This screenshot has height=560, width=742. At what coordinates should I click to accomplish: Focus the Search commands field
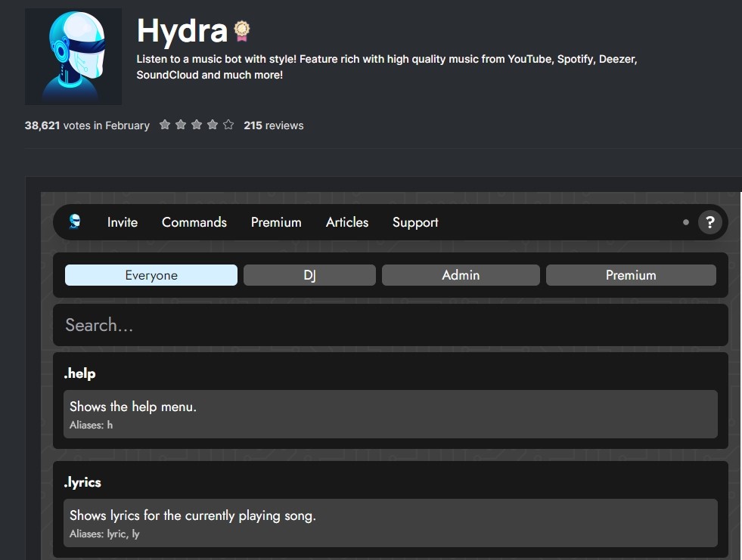point(390,325)
